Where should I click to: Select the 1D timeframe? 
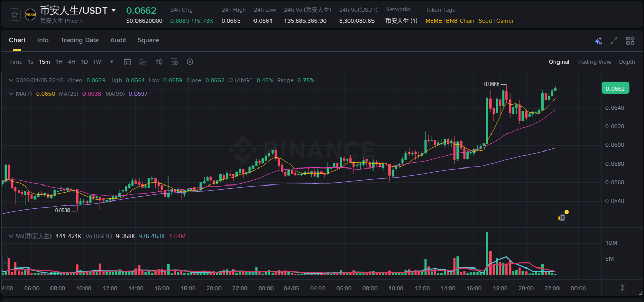coord(84,62)
